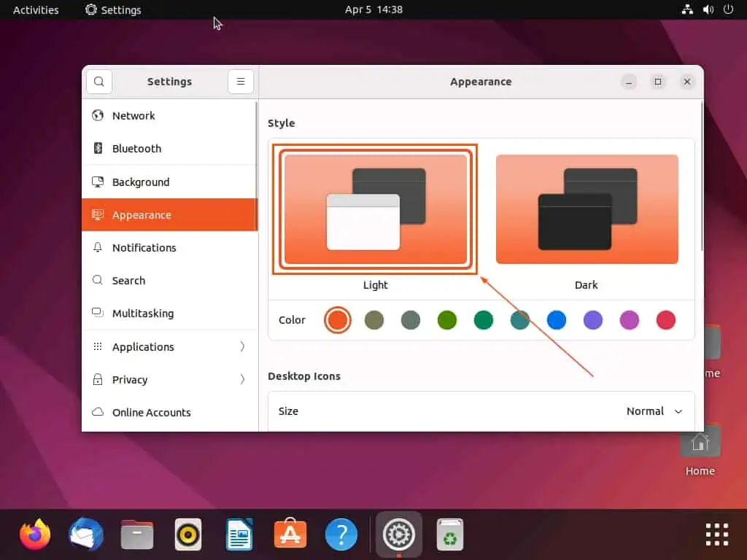Open LibreOffice Writer from the dock
Viewport: 747px width, 560px height.
pos(239,534)
